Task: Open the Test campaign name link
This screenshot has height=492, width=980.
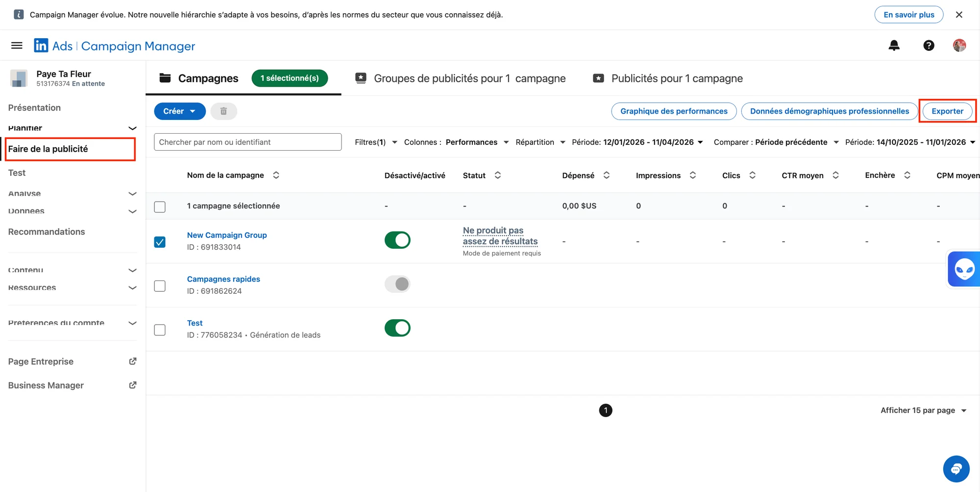Action: 195,323
